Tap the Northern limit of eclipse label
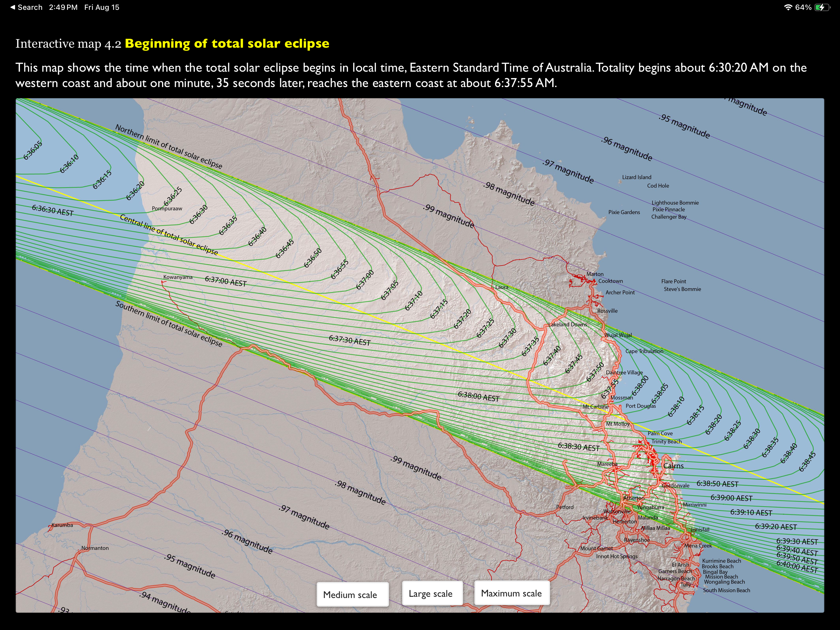 pyautogui.click(x=168, y=147)
